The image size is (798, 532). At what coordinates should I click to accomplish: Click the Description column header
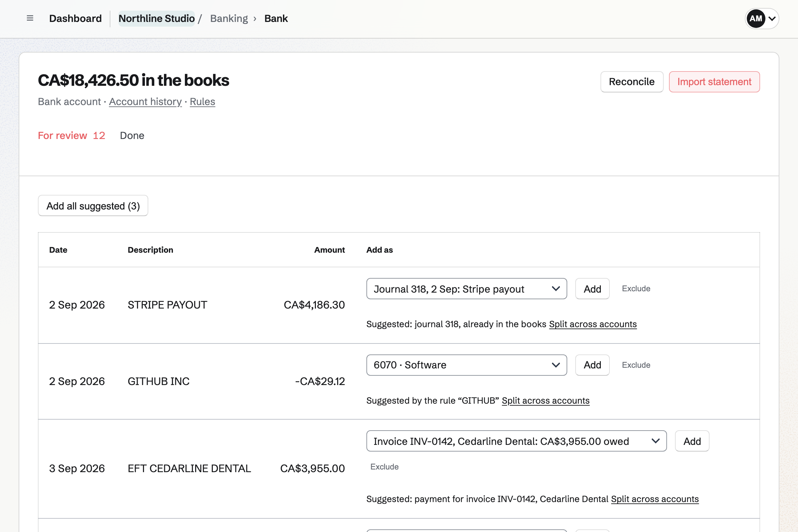pyautogui.click(x=150, y=250)
